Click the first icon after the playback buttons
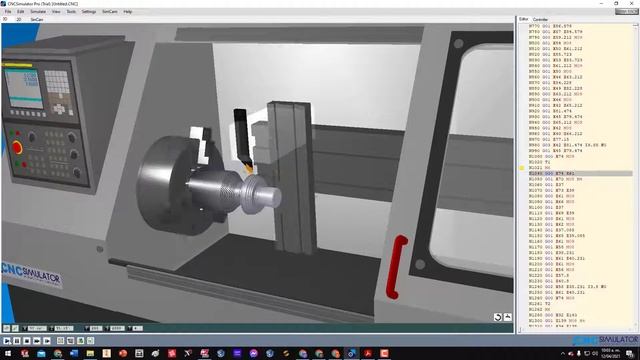This screenshot has width=640, height=360. (x=60, y=340)
